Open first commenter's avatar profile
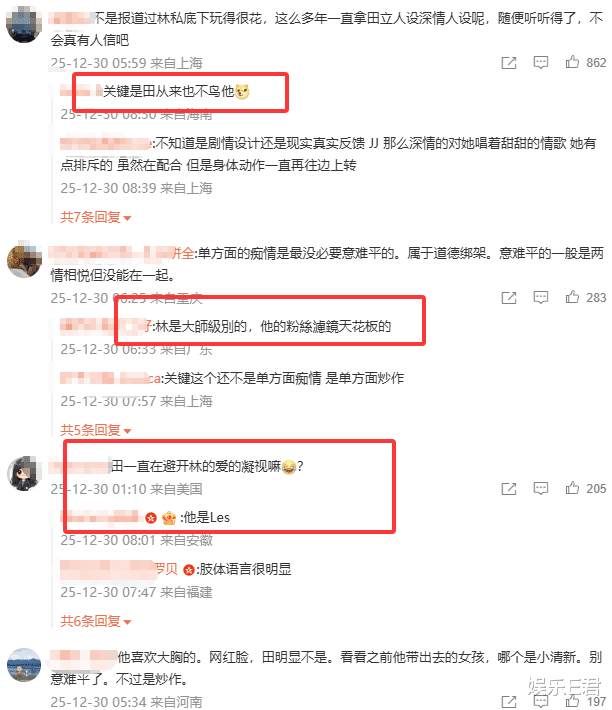This screenshot has width=612, height=710. pos(24,25)
